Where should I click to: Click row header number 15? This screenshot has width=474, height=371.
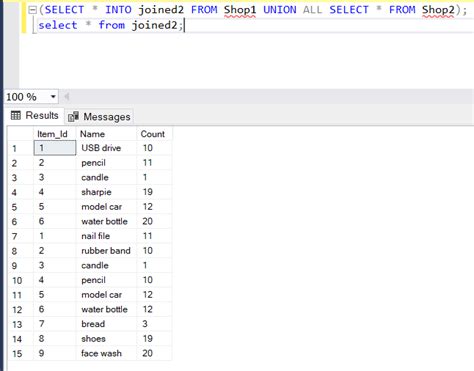(x=20, y=353)
